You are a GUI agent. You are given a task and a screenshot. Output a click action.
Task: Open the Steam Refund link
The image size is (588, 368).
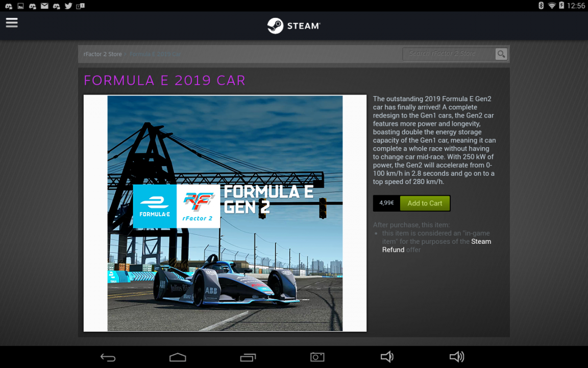436,245
